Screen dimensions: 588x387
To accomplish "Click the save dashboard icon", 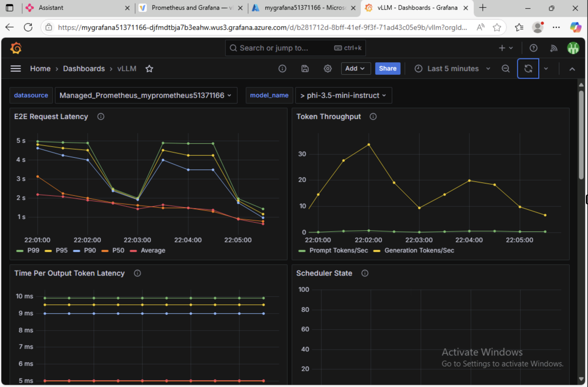I will (305, 69).
